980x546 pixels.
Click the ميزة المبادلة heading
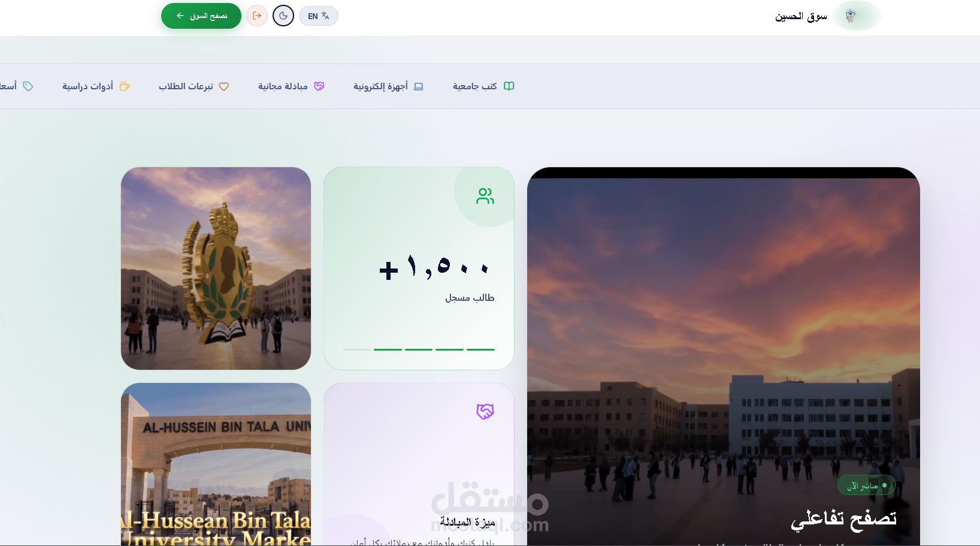[467, 522]
